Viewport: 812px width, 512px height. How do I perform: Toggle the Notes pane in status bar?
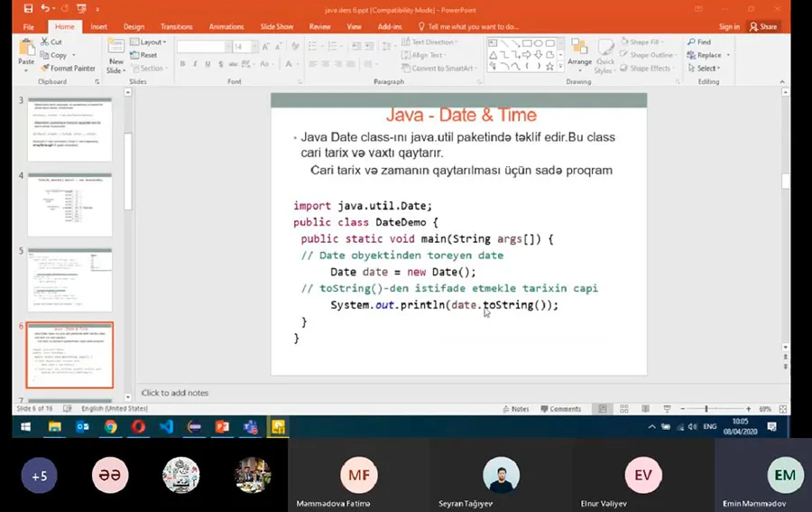tap(516, 409)
